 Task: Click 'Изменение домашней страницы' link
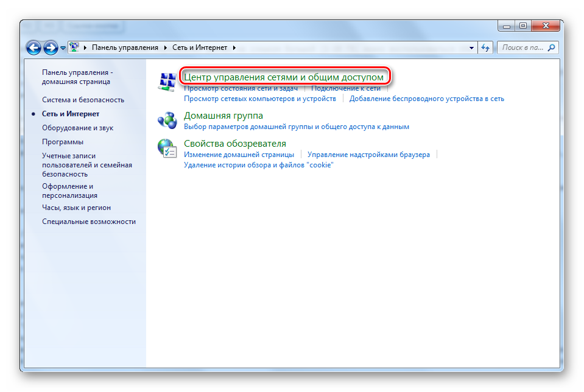[239, 155]
